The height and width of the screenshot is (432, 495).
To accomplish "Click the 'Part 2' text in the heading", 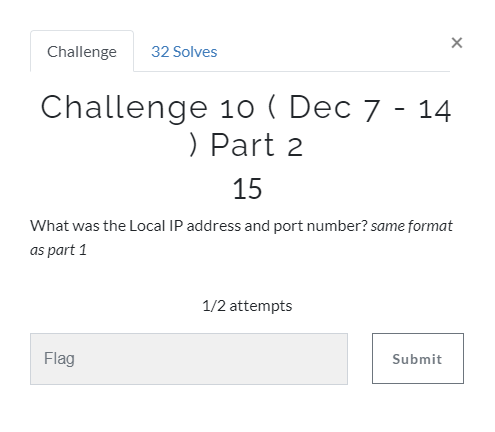I will coord(257,145).
